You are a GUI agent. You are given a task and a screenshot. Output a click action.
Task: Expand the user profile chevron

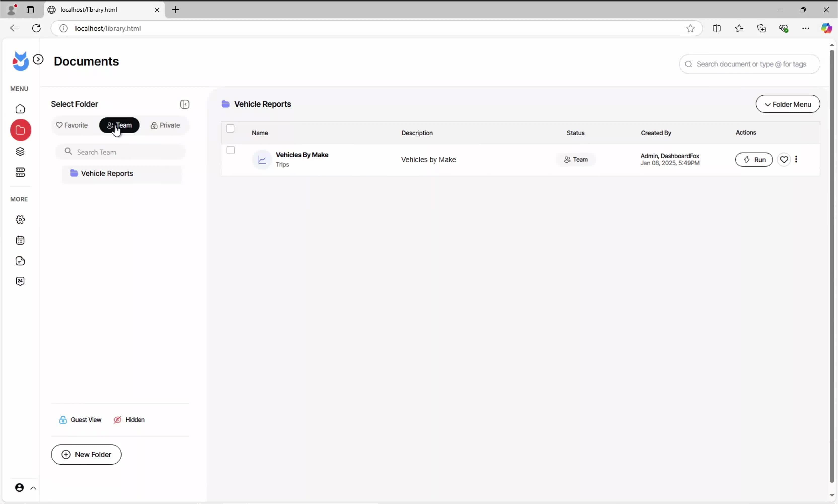tap(33, 488)
